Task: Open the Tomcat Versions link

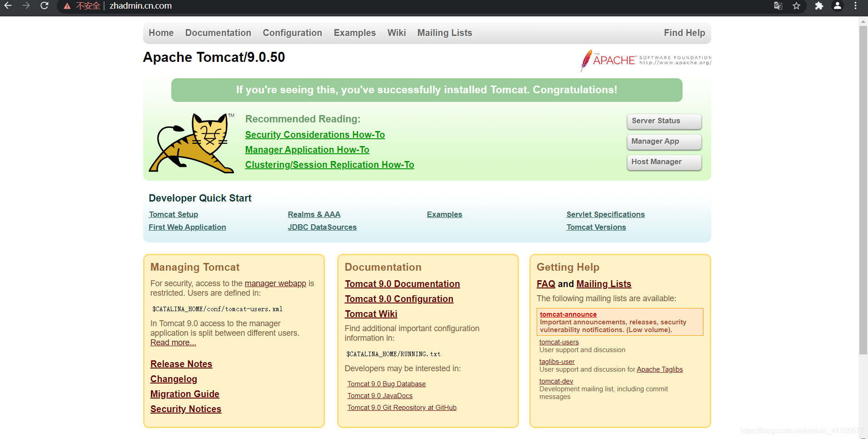Action: coord(596,227)
